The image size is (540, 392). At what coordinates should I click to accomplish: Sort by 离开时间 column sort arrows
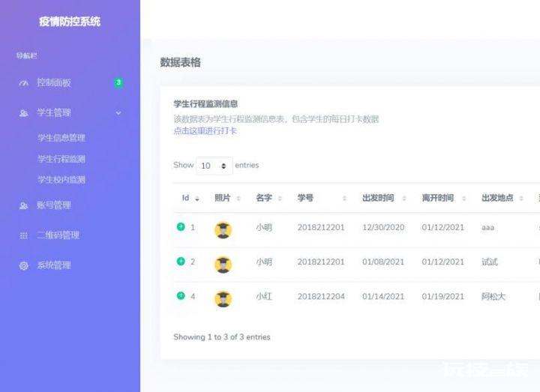pos(464,198)
